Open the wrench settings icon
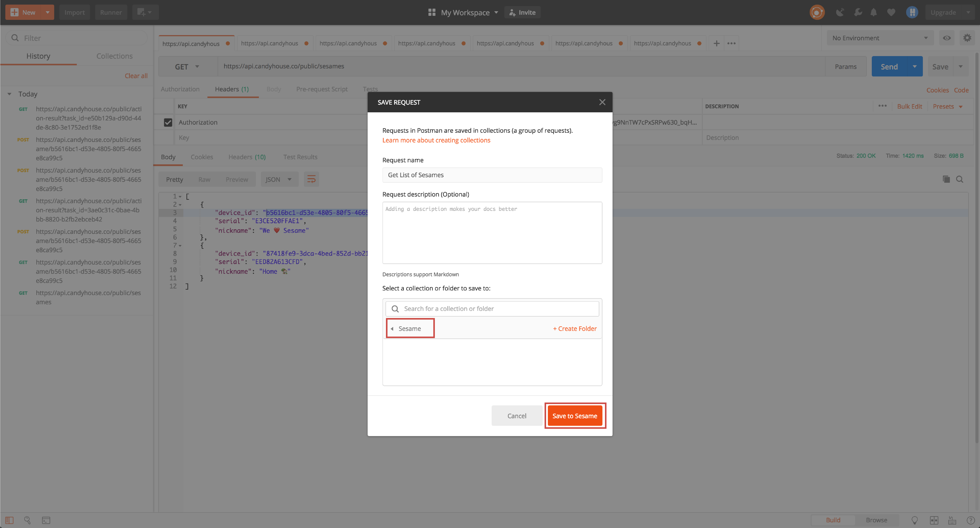 857,12
